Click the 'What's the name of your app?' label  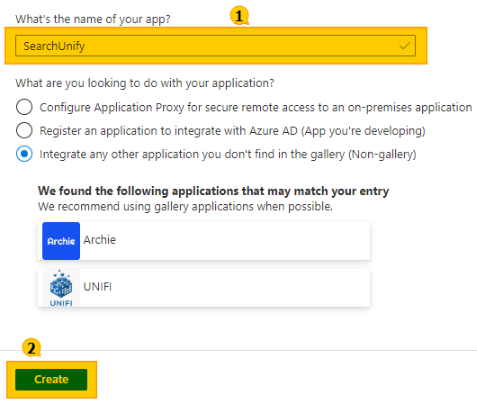[x=93, y=19]
